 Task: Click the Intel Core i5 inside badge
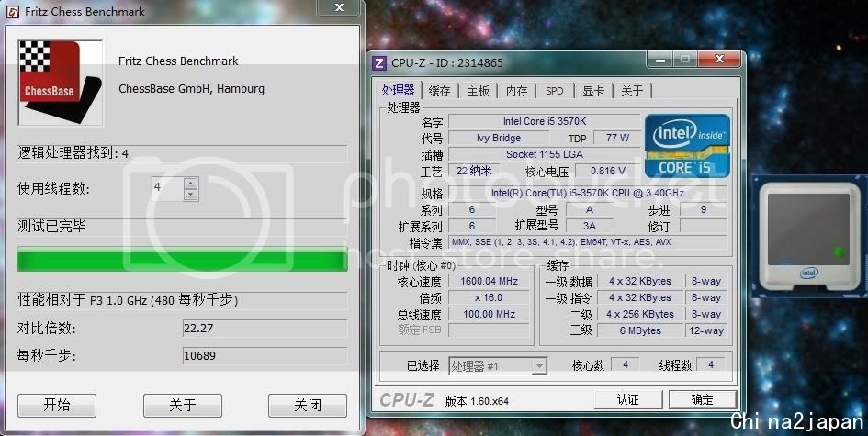[687, 145]
